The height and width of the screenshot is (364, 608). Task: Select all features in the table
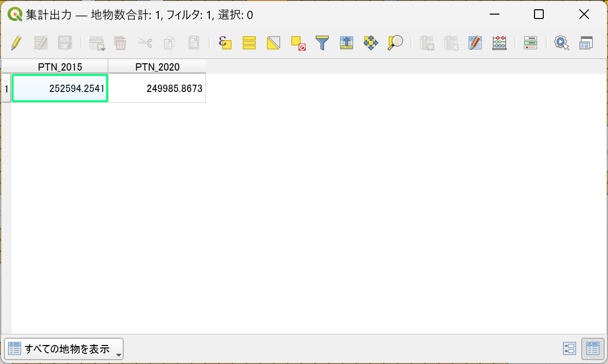pyautogui.click(x=249, y=43)
